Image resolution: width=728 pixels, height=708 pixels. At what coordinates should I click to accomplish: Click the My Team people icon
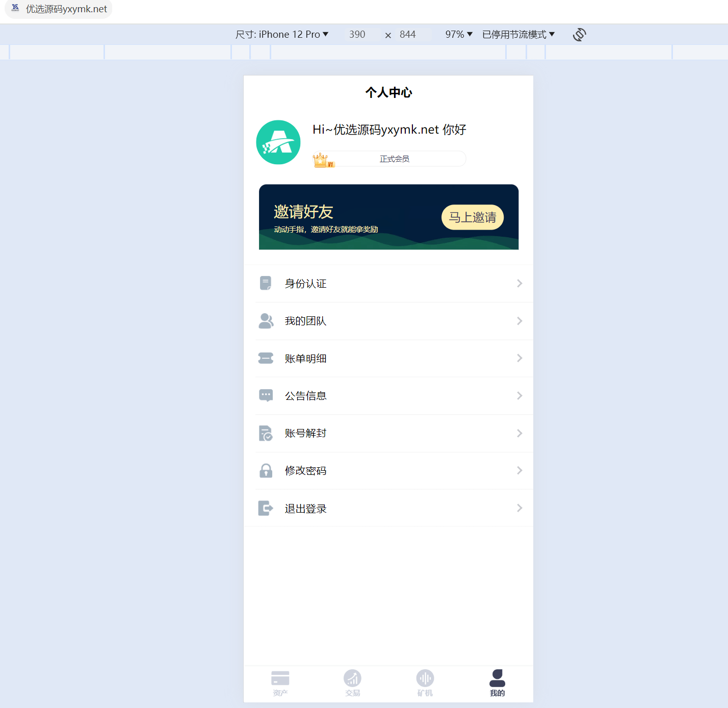(x=266, y=321)
